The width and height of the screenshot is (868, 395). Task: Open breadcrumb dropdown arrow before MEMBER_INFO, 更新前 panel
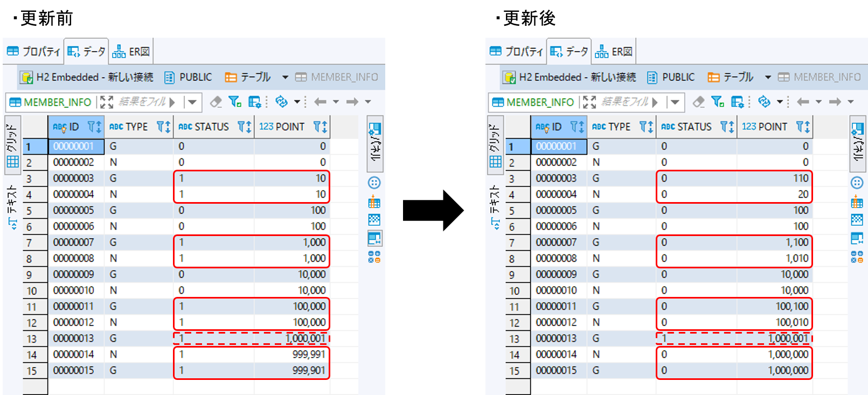click(285, 77)
